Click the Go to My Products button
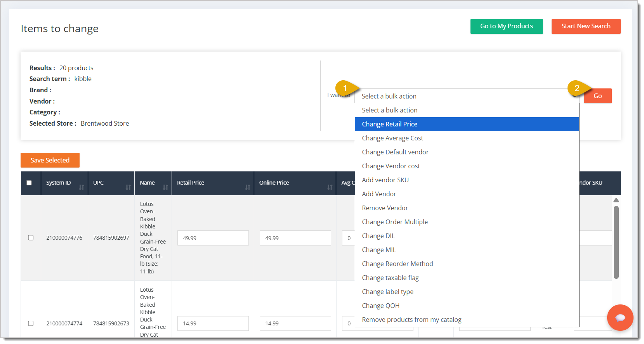This screenshot has height=344, width=644. 507,26
